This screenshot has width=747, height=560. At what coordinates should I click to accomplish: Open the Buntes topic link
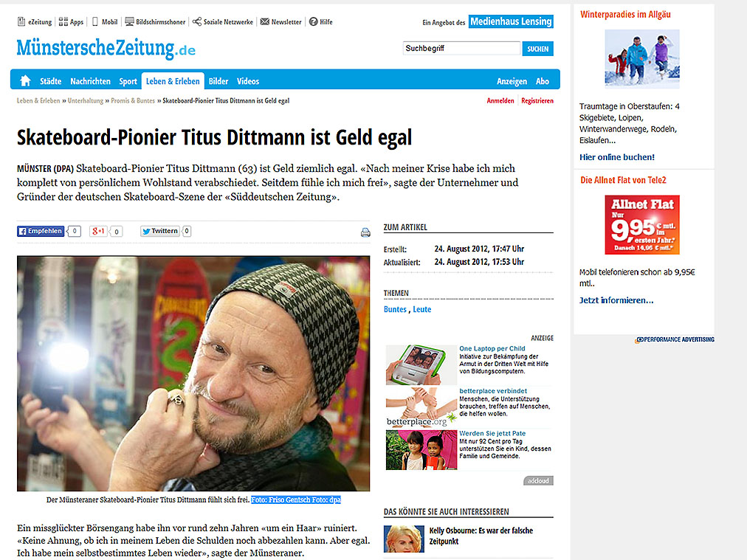tap(395, 309)
